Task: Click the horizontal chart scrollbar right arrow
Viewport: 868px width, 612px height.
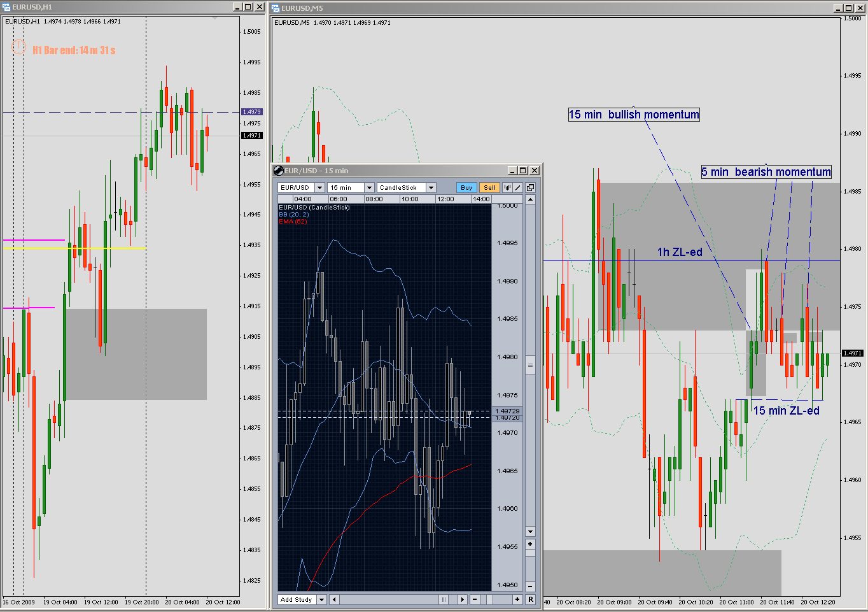Action: (x=462, y=599)
